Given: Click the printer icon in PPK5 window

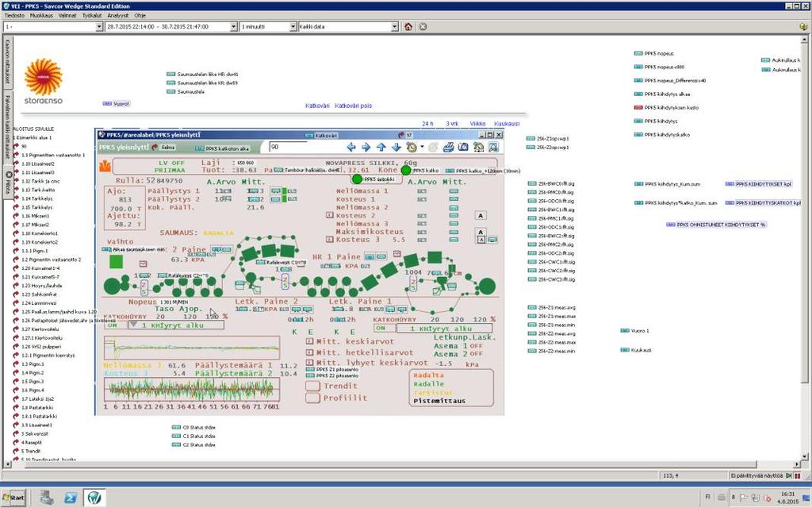Looking at the screenshot, I should (449, 147).
